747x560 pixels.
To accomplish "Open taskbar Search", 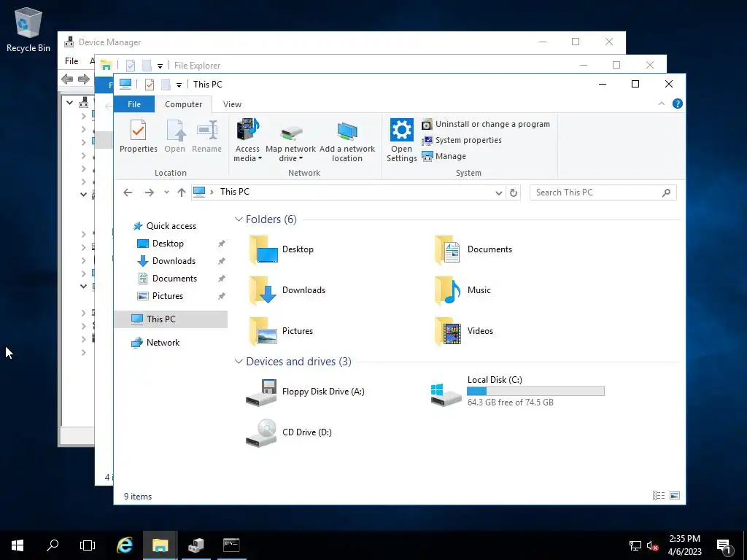I will [x=53, y=545].
